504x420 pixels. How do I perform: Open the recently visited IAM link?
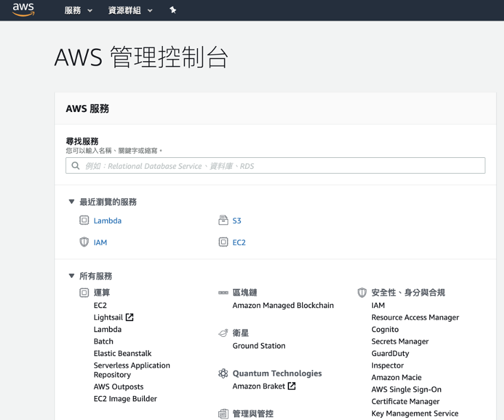(100, 243)
